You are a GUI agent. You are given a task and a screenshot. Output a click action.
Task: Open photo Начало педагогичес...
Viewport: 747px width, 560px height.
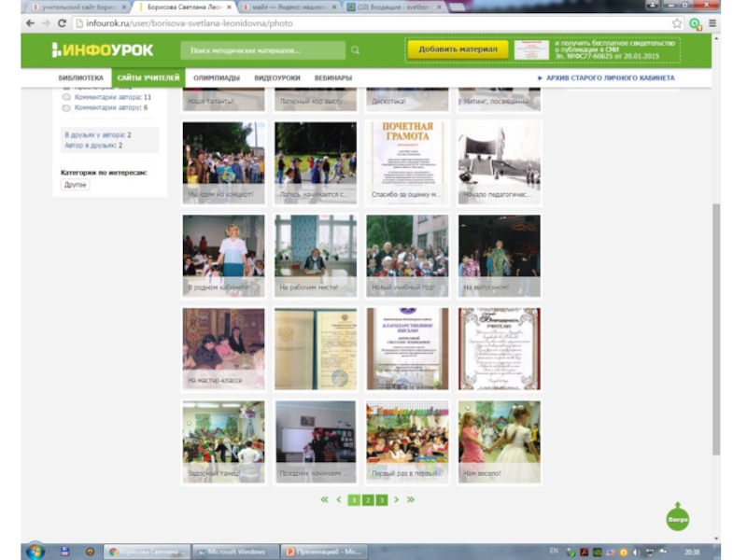pos(500,162)
